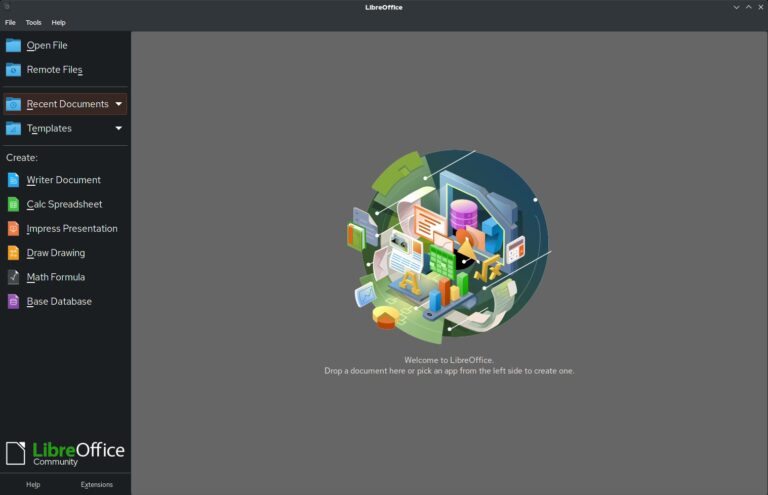Open the Help menu in menu bar
The width and height of the screenshot is (768, 495).
click(x=59, y=22)
